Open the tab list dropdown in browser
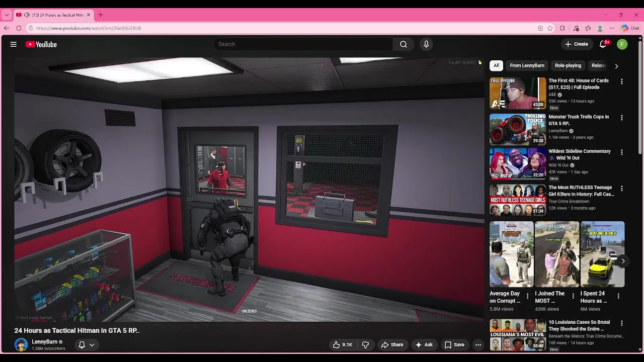Screen dimensions: 644x362 coord(7,15)
